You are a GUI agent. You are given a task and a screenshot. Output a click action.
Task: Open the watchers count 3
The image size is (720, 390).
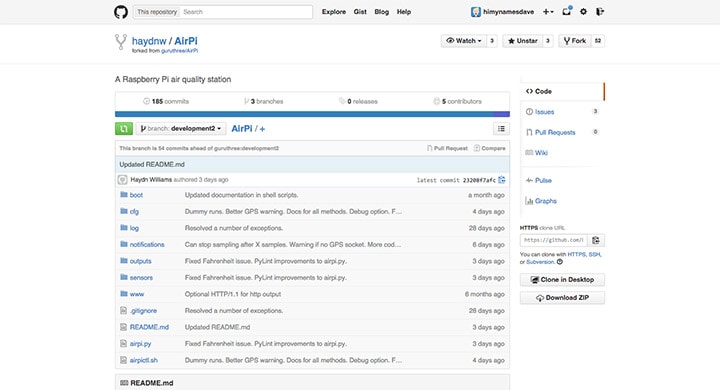492,41
